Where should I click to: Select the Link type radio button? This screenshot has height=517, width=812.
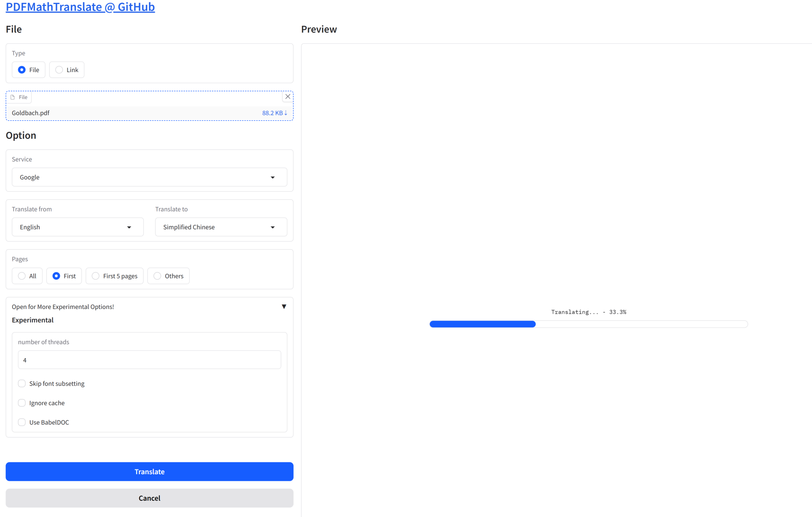tap(59, 70)
